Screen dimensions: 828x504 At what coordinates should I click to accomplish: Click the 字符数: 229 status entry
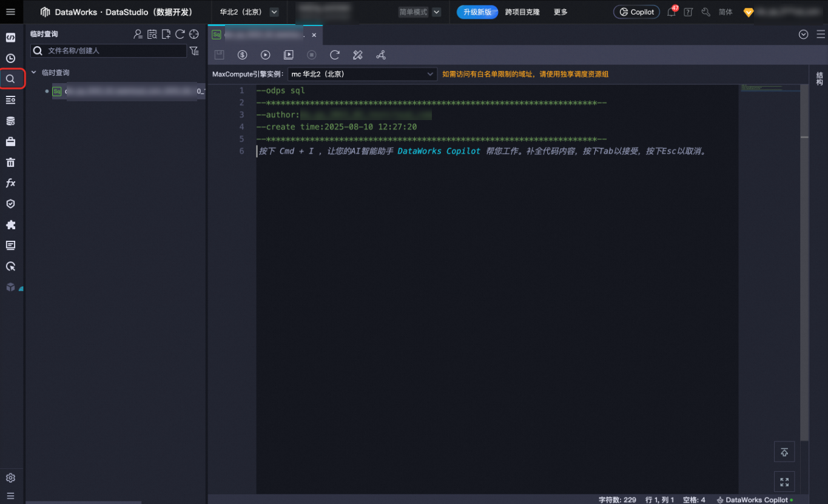coord(618,500)
